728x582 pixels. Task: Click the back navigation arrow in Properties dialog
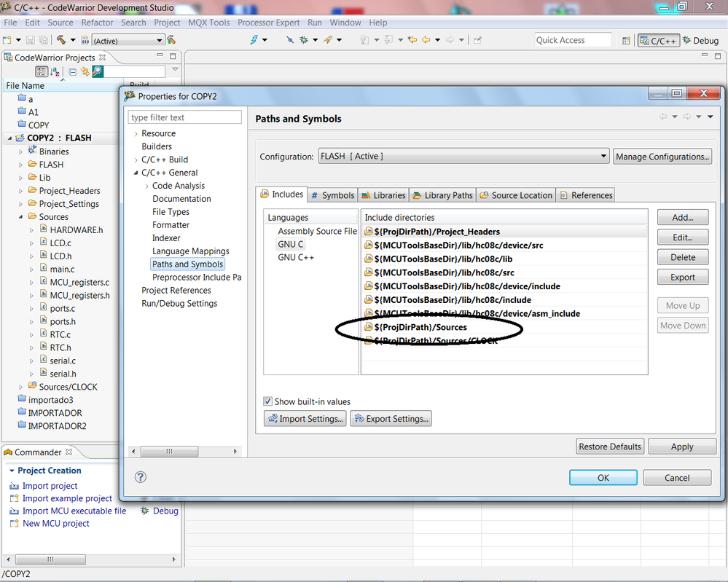[x=663, y=117]
